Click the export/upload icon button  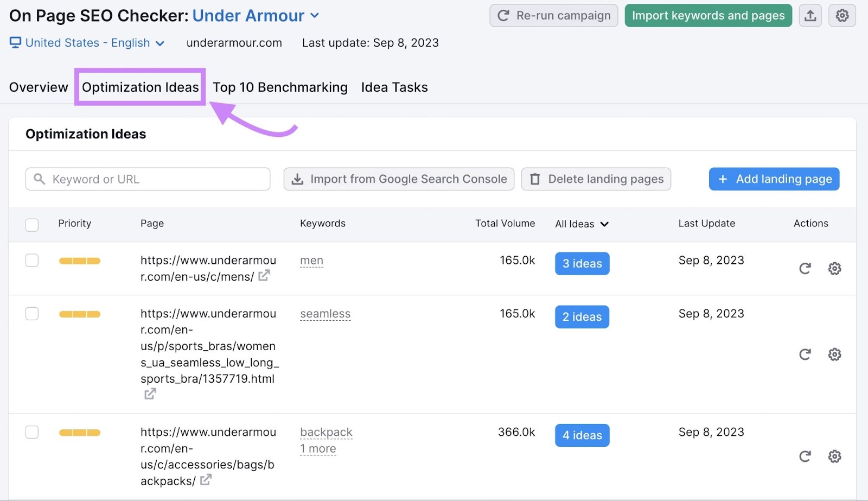pyautogui.click(x=810, y=16)
